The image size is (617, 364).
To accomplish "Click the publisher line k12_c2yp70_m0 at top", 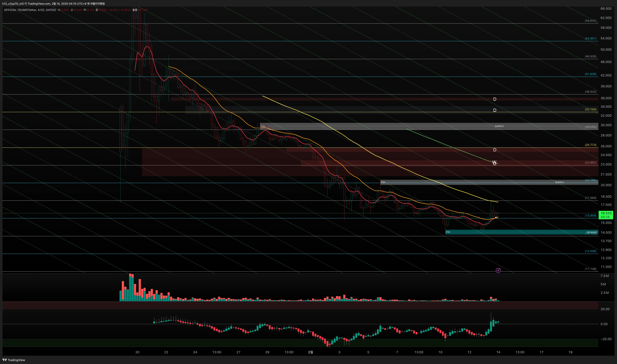I will coord(53,4).
